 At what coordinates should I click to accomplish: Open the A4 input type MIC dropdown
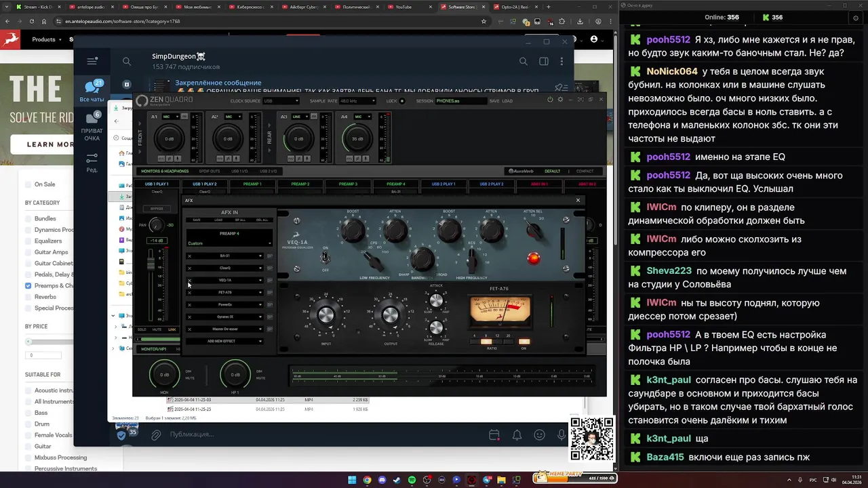coord(361,117)
